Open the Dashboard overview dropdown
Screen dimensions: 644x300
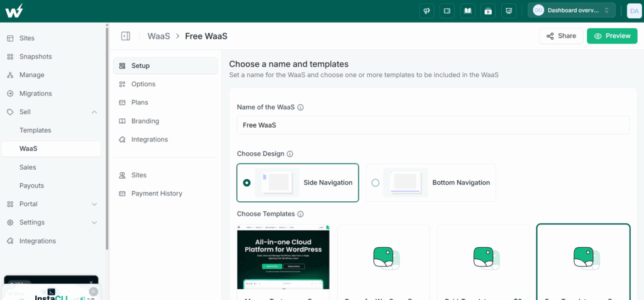point(571,11)
